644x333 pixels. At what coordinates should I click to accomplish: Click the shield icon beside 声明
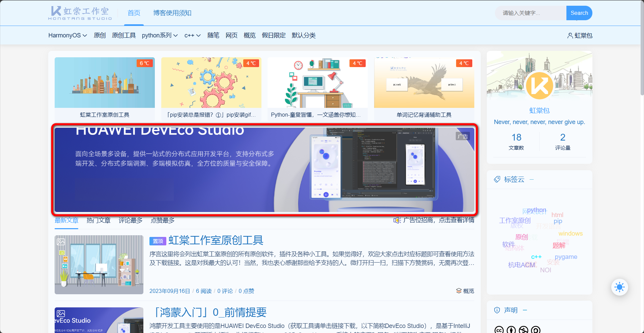[x=497, y=310]
